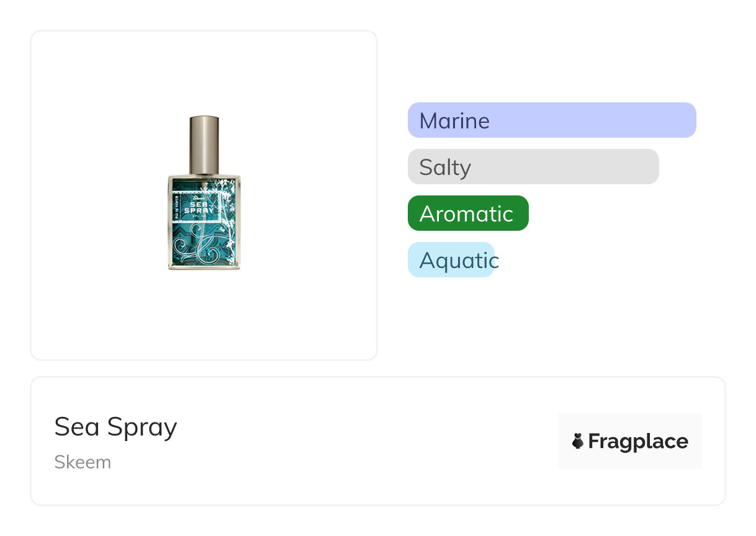Click the word Aromatic in the green bar

coord(466,214)
